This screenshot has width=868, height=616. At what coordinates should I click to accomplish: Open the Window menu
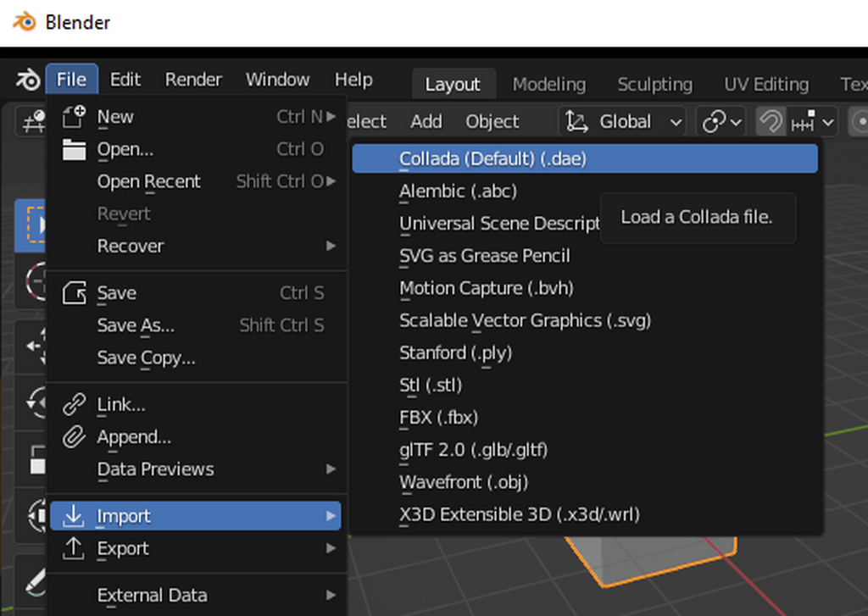[278, 80]
